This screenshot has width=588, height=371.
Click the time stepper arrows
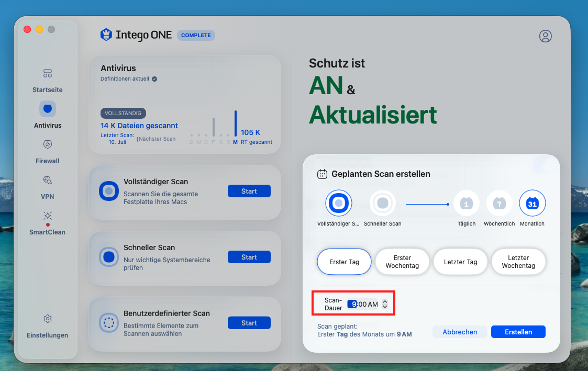coord(385,304)
